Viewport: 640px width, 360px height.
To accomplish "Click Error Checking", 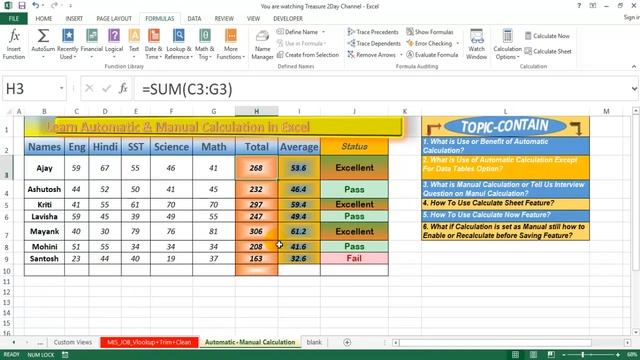I will 429,43.
